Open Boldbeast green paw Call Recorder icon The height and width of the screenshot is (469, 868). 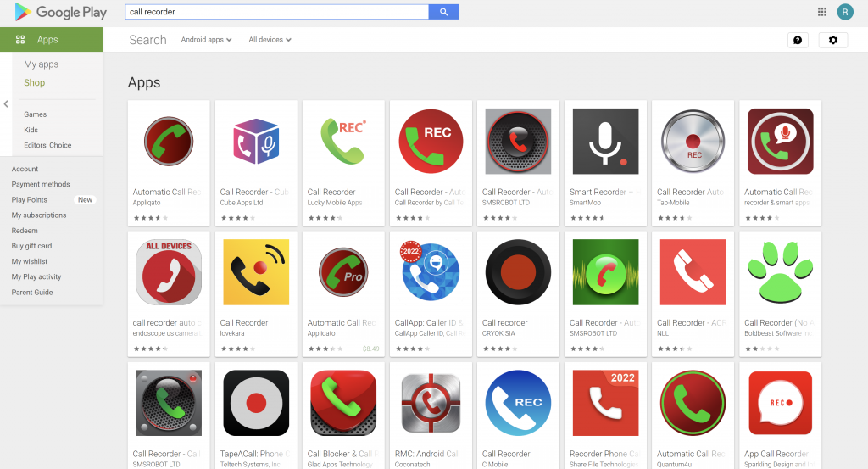(x=780, y=272)
